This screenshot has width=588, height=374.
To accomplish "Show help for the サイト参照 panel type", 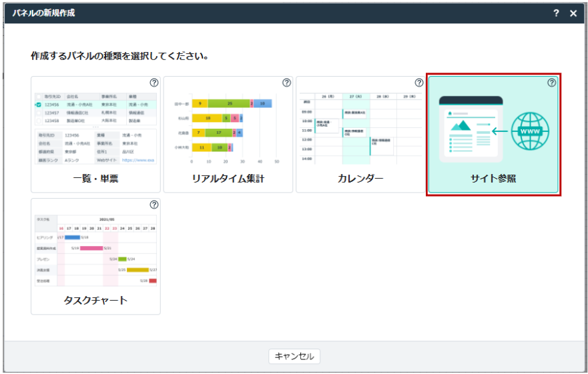I will pyautogui.click(x=551, y=83).
